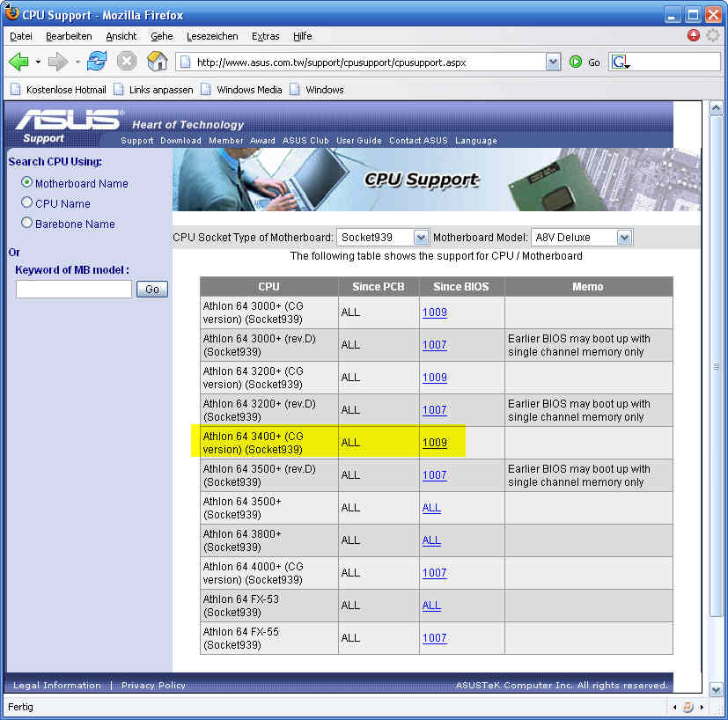Click BIOS 1007 link for Athlon 64 4000+
The image size is (728, 720).
435,573
